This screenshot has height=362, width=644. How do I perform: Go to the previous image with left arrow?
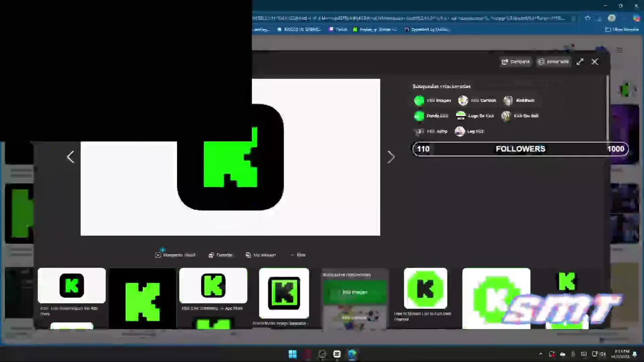(x=70, y=157)
